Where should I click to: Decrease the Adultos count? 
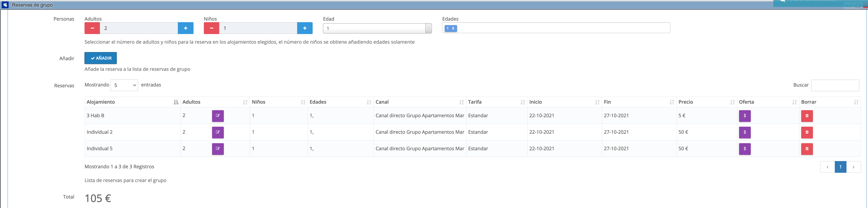pos(92,28)
